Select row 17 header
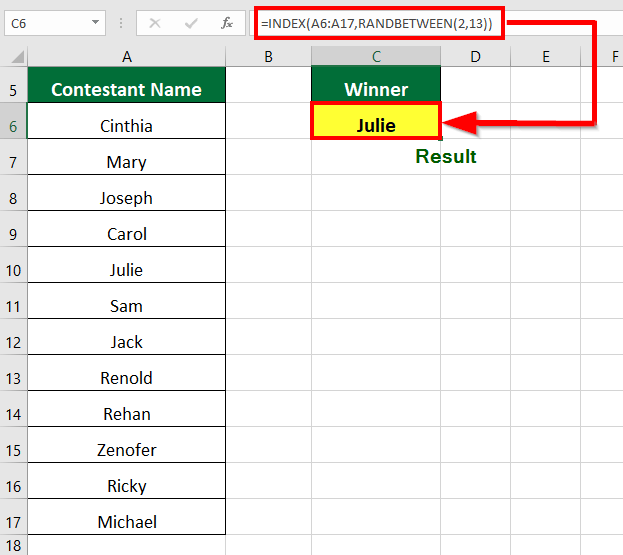Viewport: 623px width, 555px height. coord(13,522)
